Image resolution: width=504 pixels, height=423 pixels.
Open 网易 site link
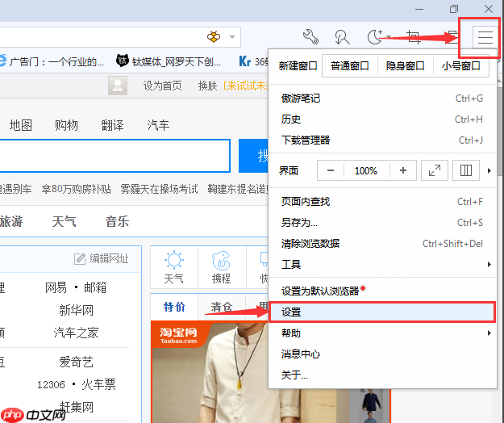pyautogui.click(x=56, y=287)
